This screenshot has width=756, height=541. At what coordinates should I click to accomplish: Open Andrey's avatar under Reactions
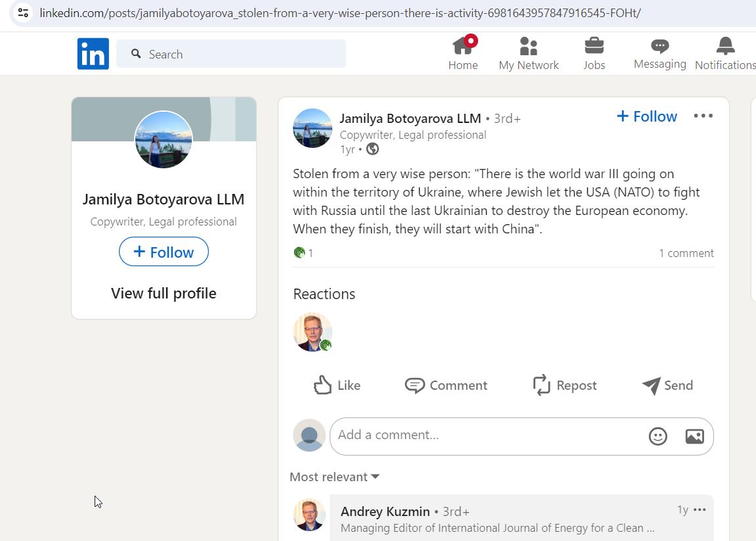pos(313,332)
